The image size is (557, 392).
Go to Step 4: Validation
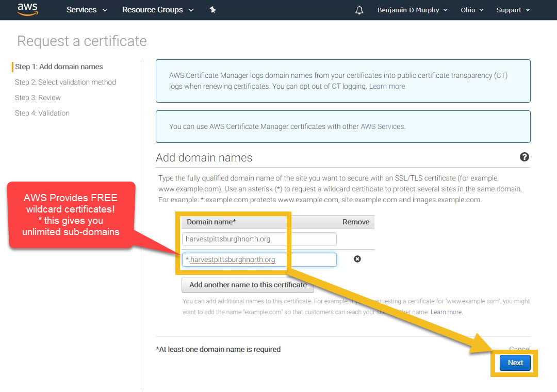(42, 113)
